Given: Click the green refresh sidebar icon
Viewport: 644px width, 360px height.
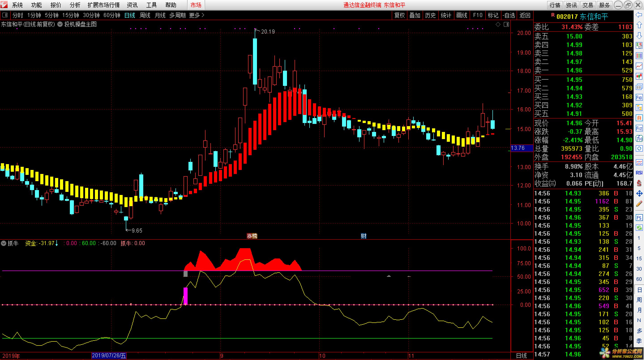Looking at the screenshot, I should pos(639,228).
